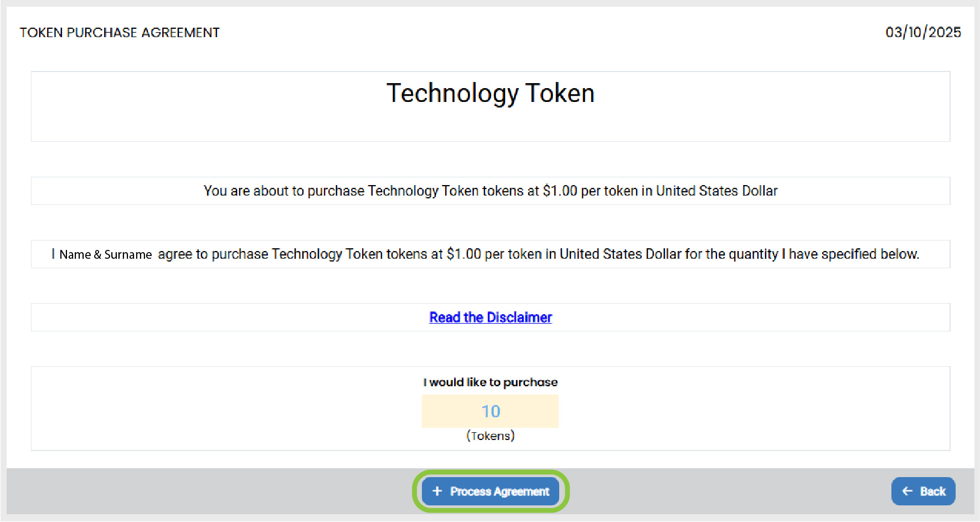Click the 'You are about to purchase' statement

click(x=491, y=191)
